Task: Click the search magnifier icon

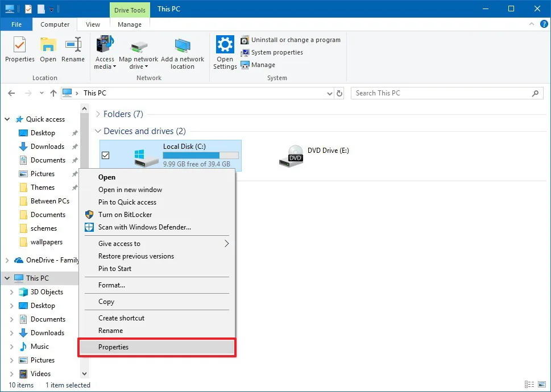Action: click(x=535, y=93)
